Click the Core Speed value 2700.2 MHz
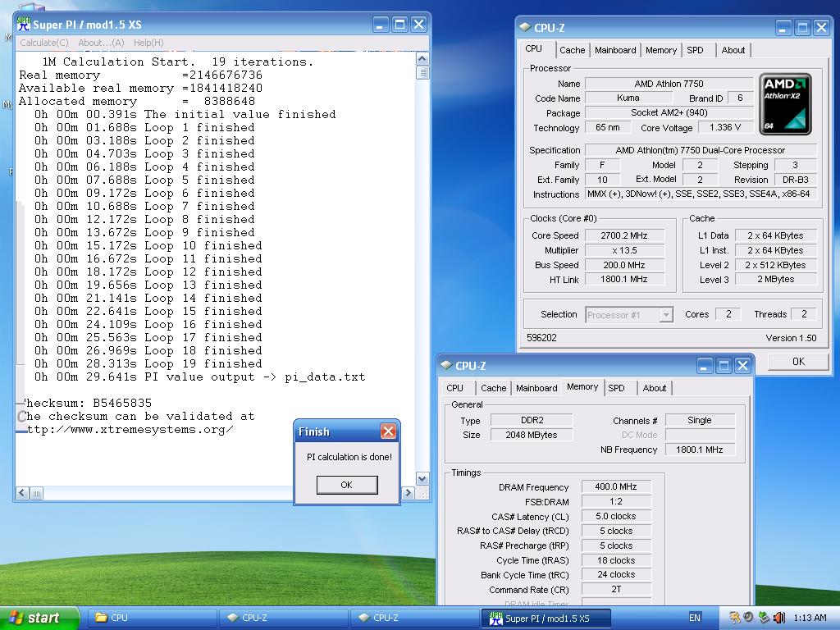840x630 pixels. [x=624, y=235]
